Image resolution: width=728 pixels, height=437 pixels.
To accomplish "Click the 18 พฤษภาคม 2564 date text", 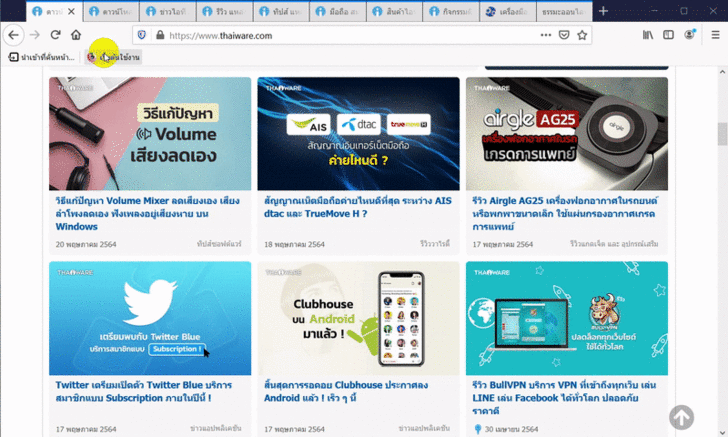I will point(294,244).
